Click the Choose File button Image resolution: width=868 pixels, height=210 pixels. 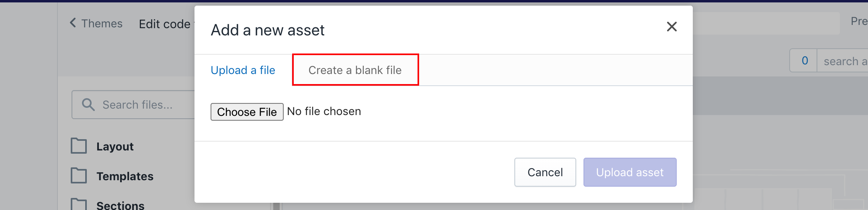(247, 112)
